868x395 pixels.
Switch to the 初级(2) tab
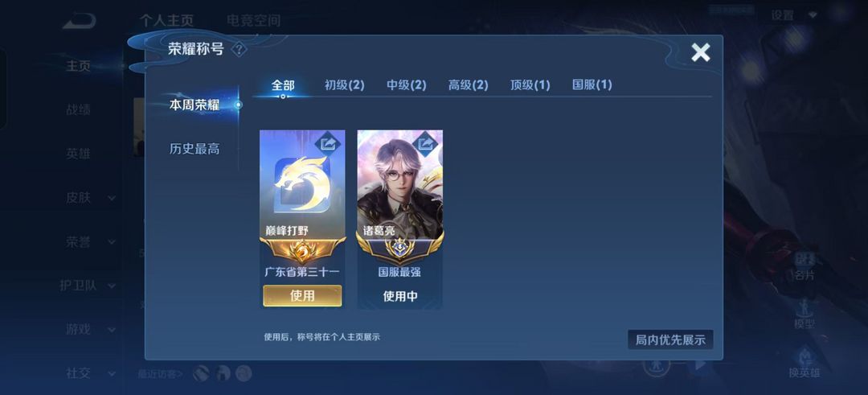tap(344, 85)
